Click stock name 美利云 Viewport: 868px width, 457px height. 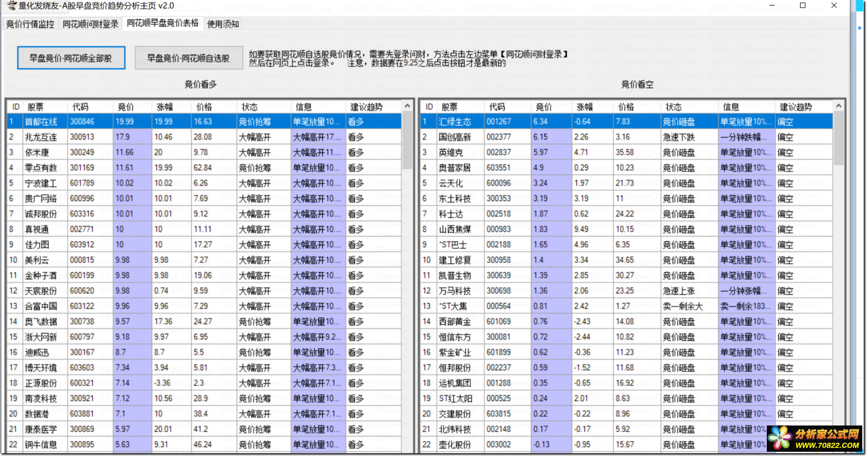click(x=37, y=260)
